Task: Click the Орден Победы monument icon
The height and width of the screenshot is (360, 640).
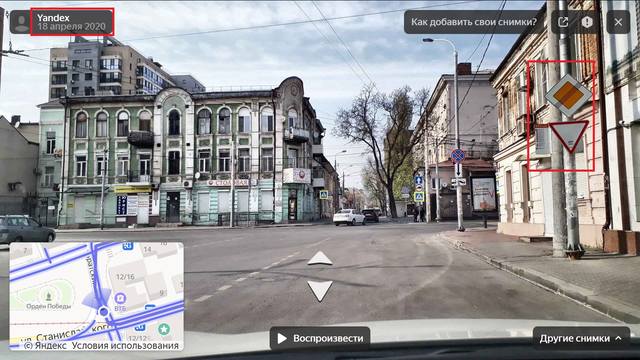Action: coord(48,295)
